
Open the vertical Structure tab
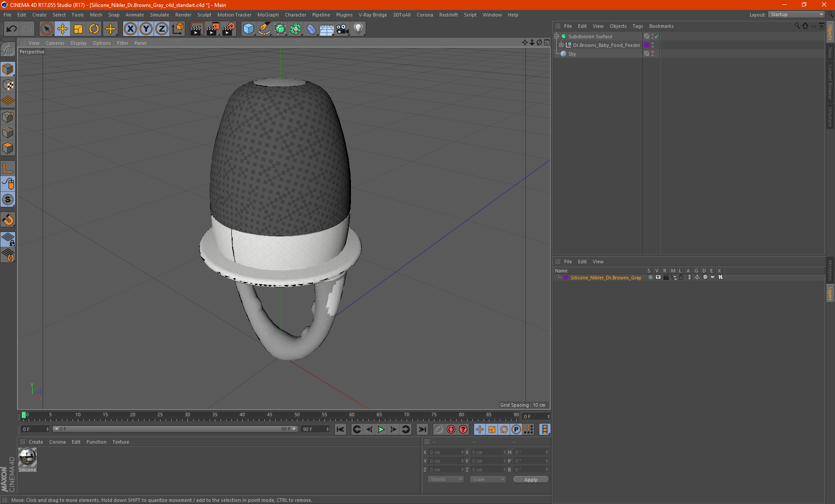[x=830, y=116]
